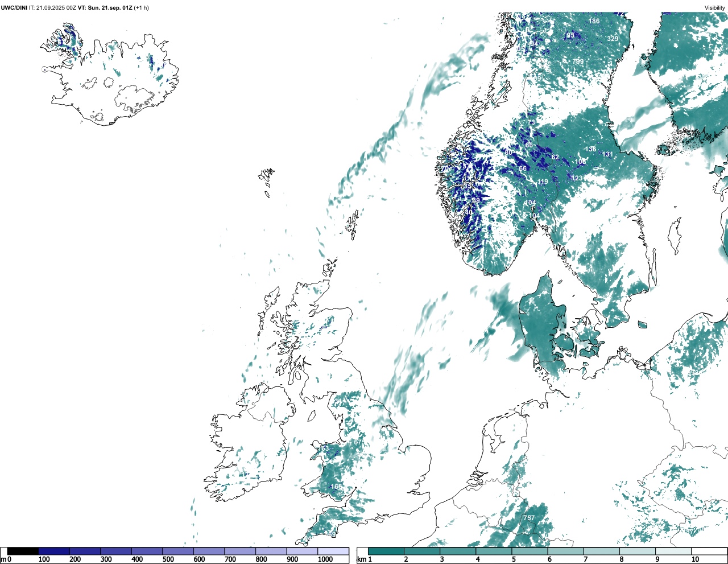
Task: Click the 8–9 km legend swatch
Action: [x=637, y=551]
